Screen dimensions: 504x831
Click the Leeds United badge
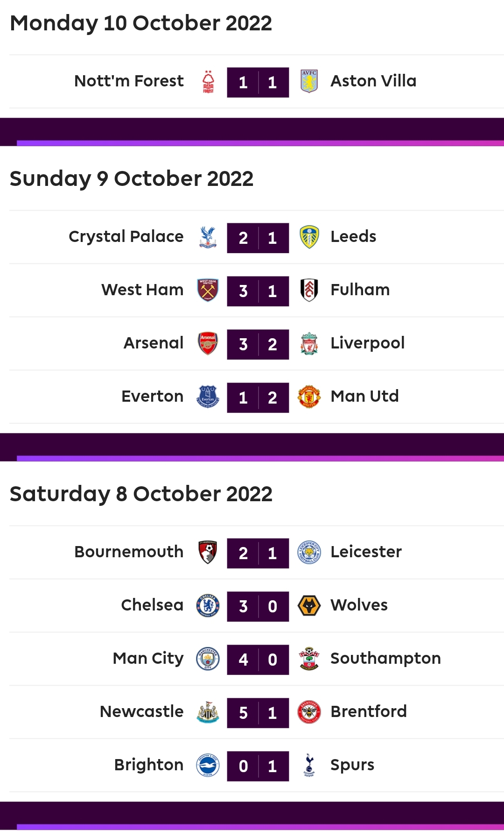[309, 237]
